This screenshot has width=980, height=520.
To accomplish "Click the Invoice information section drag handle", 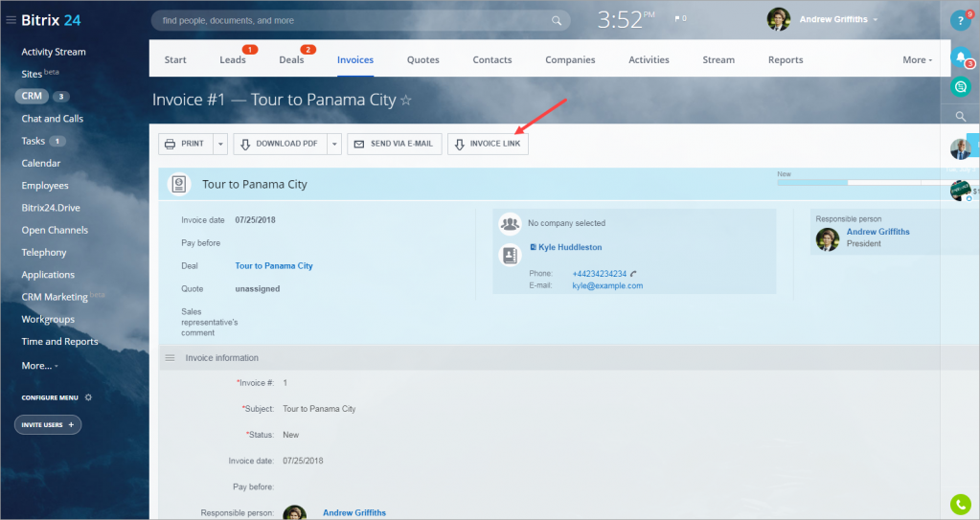I will 170,358.
